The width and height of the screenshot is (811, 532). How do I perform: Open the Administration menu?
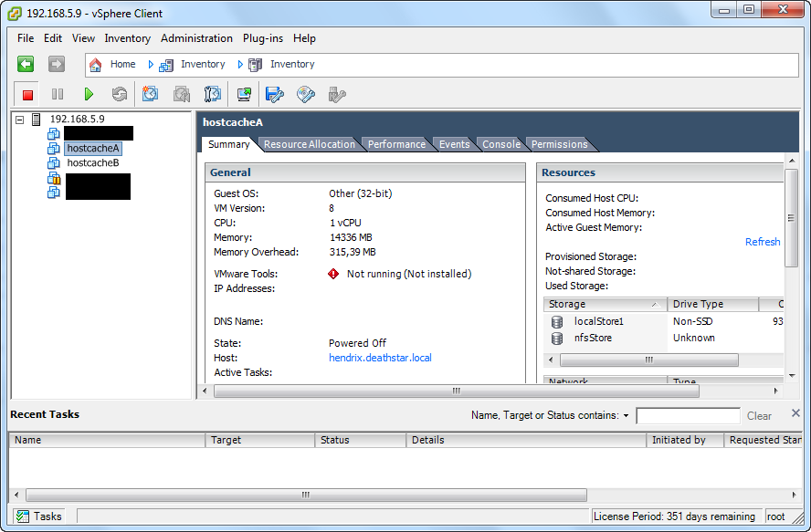tap(196, 38)
